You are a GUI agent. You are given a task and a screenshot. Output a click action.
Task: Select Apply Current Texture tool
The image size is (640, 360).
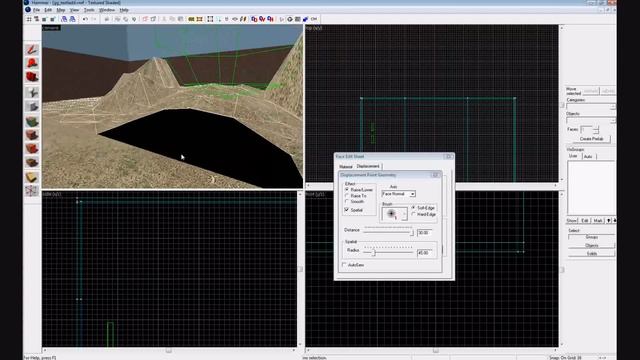pyautogui.click(x=32, y=135)
